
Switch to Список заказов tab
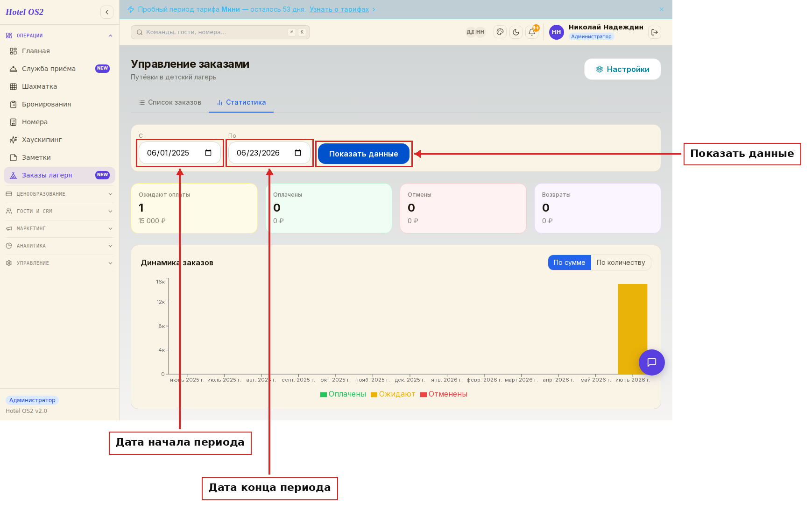coord(170,102)
